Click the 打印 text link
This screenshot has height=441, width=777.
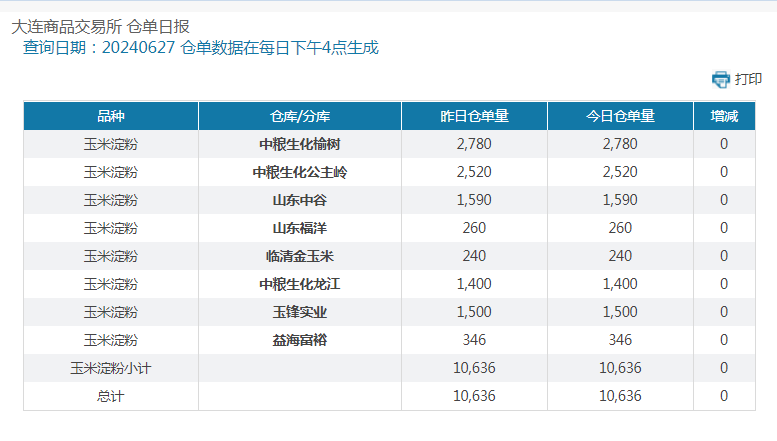(x=748, y=79)
